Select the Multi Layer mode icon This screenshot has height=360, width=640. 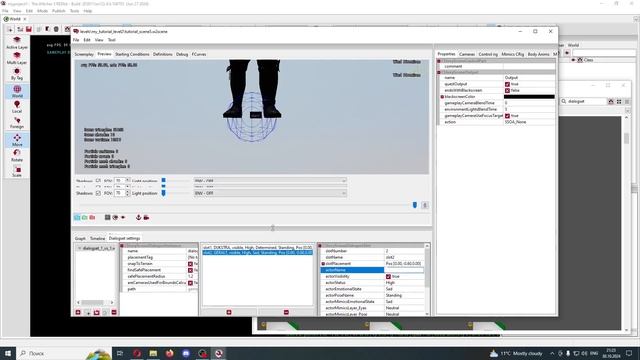[x=17, y=56]
